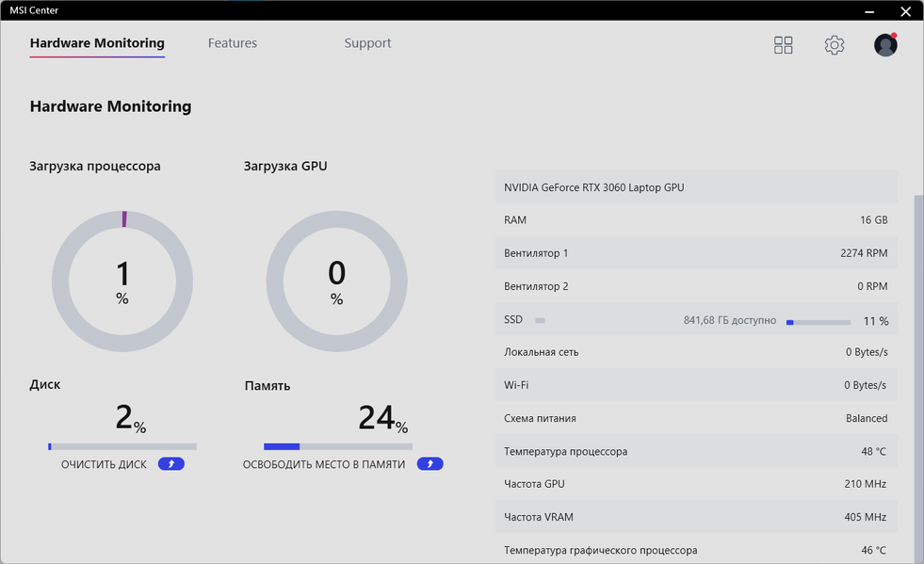Click the Диск usage bar
Screen dimensions: 924x564
122,446
